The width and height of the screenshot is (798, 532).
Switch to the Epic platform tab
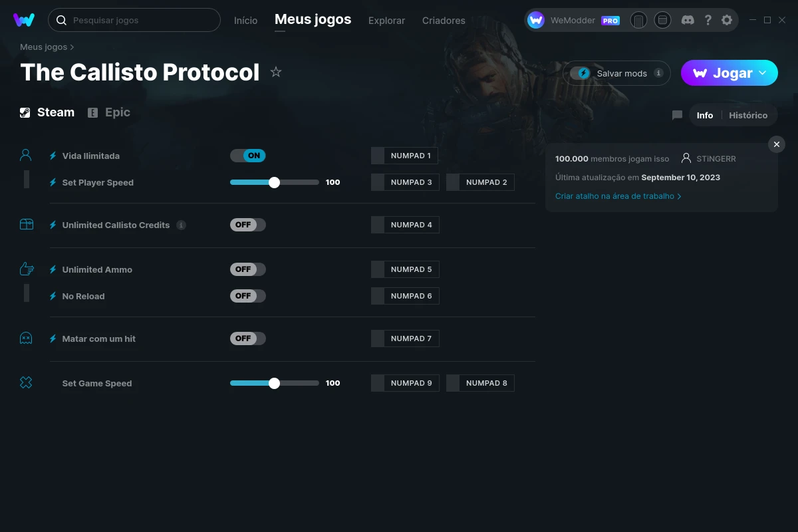[x=109, y=112]
